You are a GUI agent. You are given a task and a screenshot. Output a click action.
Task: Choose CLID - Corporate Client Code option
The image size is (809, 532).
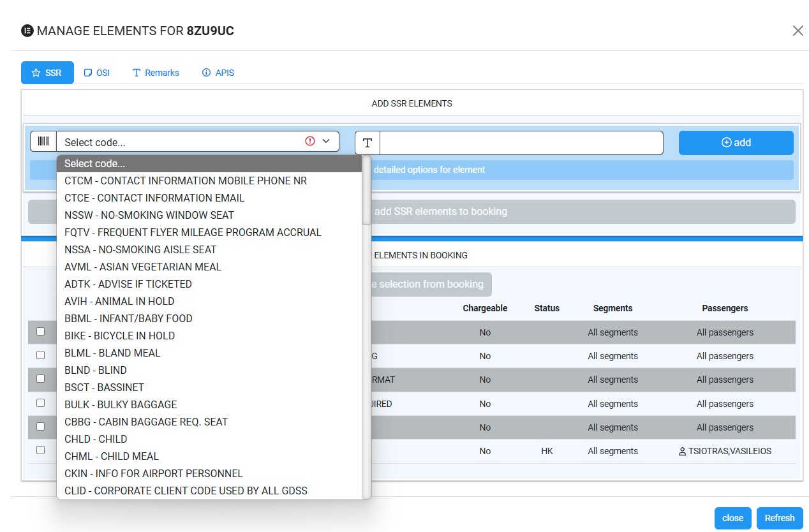tap(209, 491)
